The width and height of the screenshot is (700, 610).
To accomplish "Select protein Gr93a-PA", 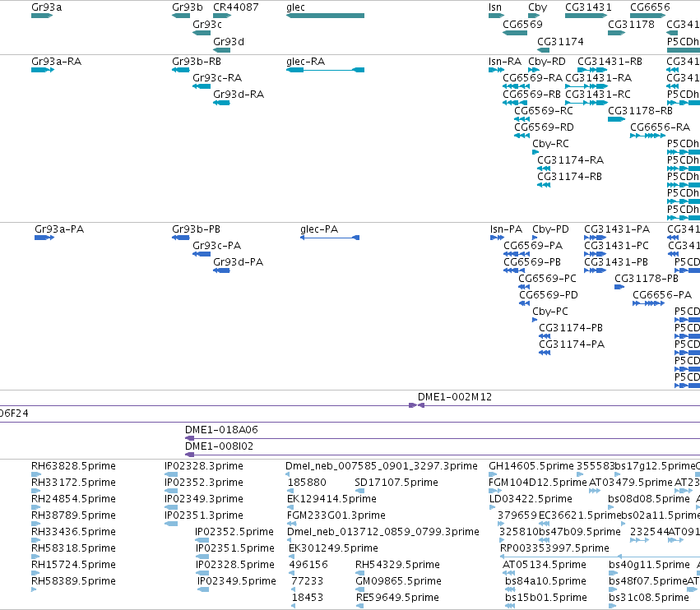I will tap(59, 229).
